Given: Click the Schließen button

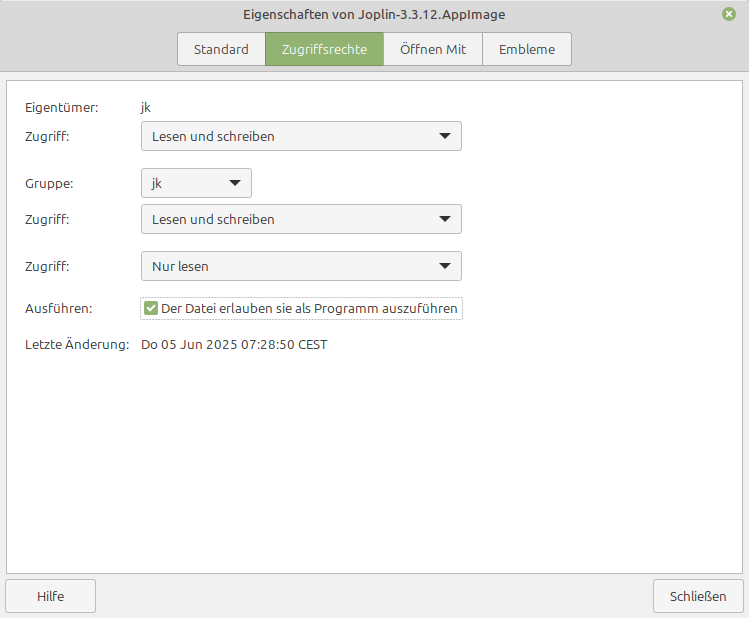Looking at the screenshot, I should tap(698, 596).
